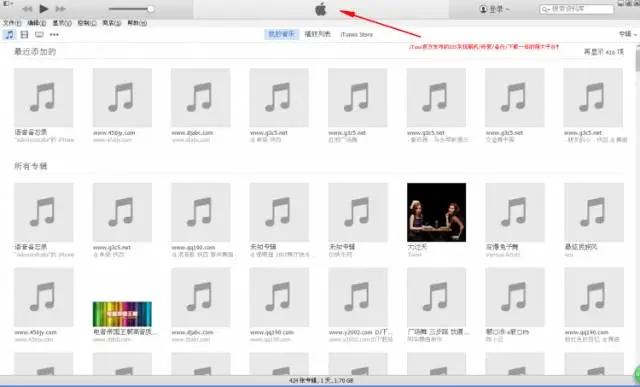Viewport: 640px width, 387px height.
Task: Open the Edit menu
Action: 37,23
